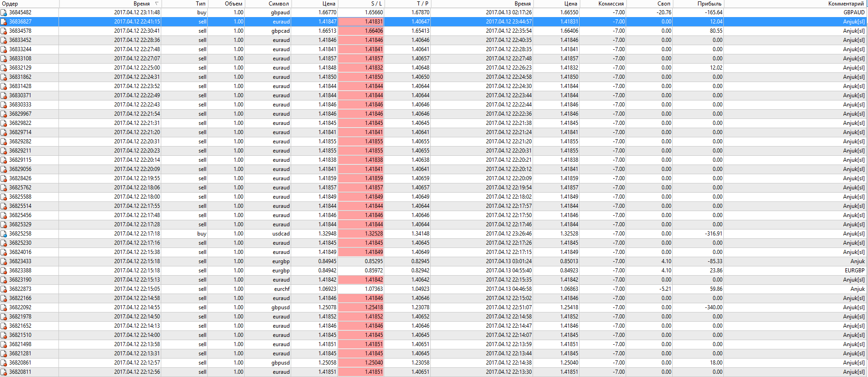Click the order icon beside 36834578
868x377 pixels.
pos(4,31)
